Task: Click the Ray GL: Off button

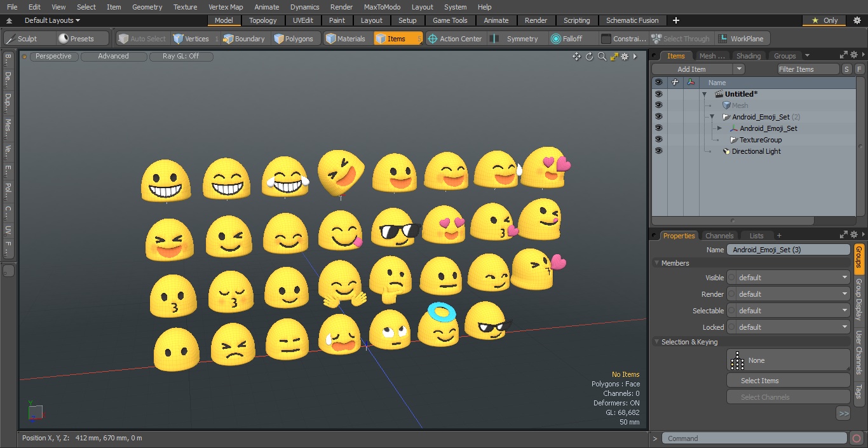Action: point(181,57)
